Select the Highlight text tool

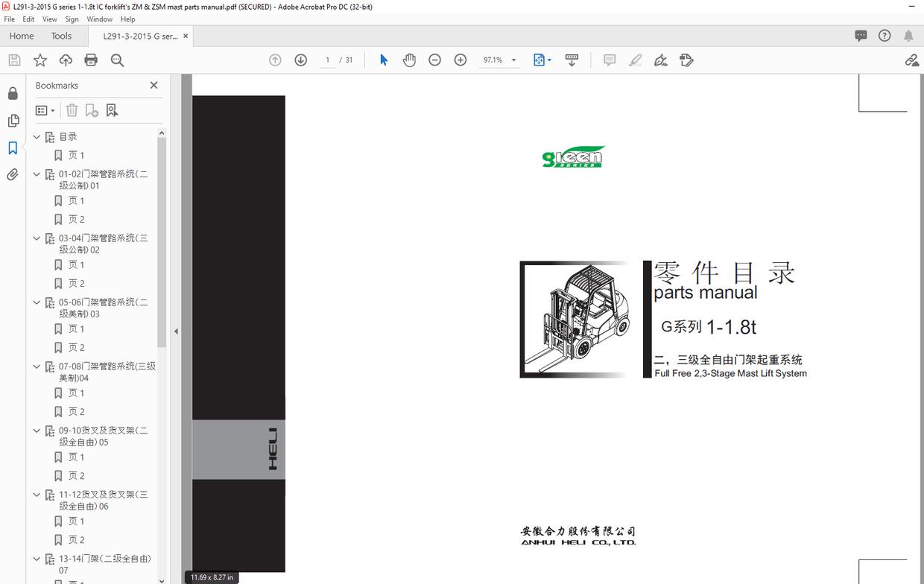point(635,60)
